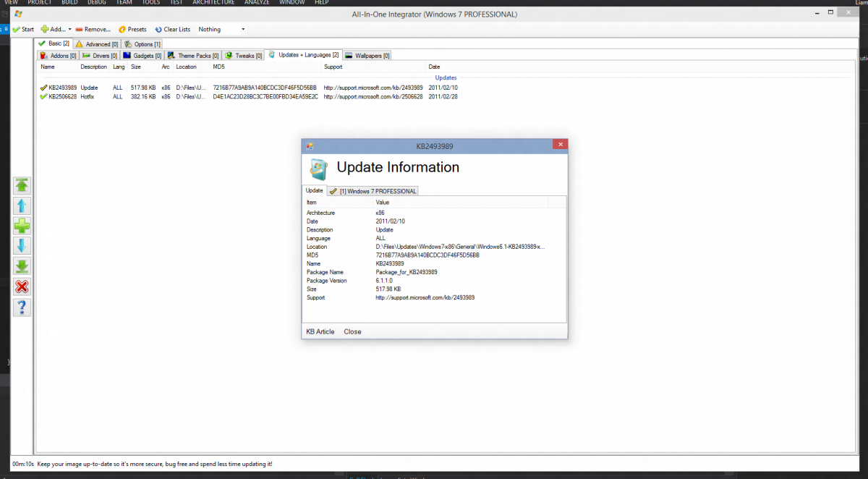
Task: Click the MD5 value in dialog
Action: [427, 255]
